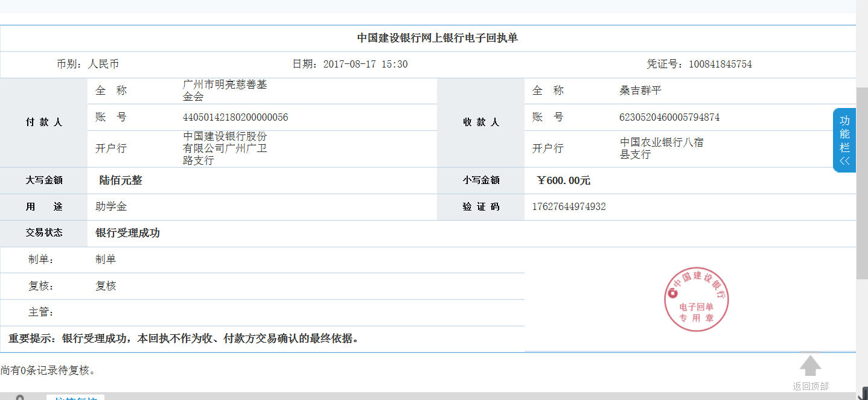Select payee account 6230520460005794874
Image resolution: width=868 pixels, height=400 pixels.
669,117
